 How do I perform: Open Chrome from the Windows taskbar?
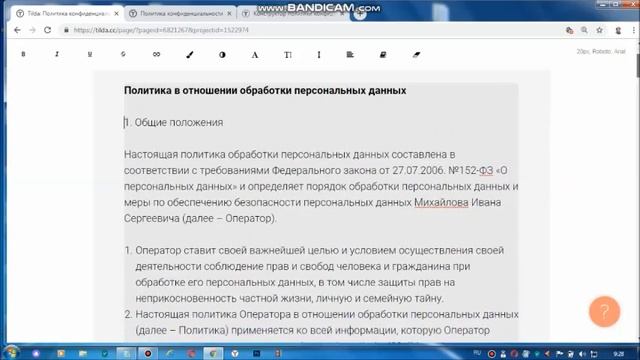click(213, 353)
